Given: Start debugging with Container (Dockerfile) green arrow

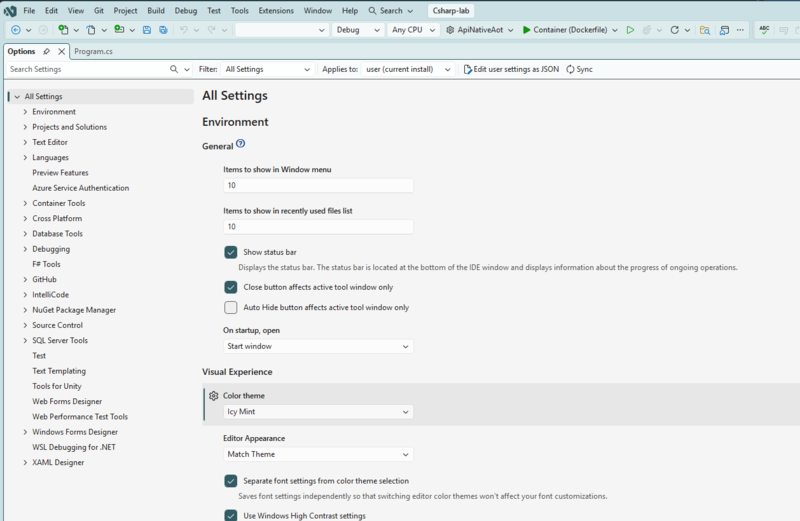Looking at the screenshot, I should [x=527, y=30].
